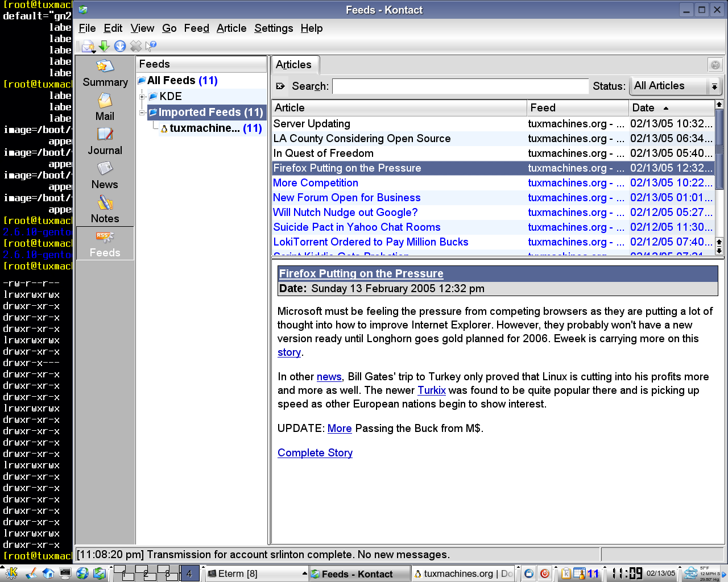
Task: Click the clear search icon beside Search
Action: (280, 86)
